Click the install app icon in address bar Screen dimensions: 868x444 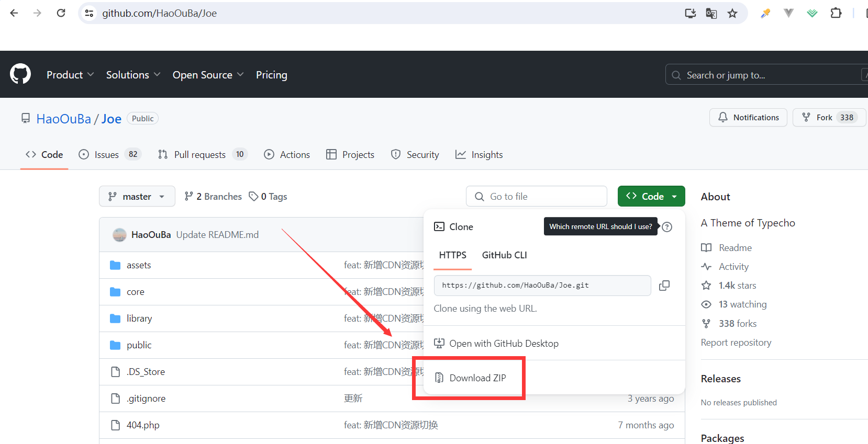(691, 13)
